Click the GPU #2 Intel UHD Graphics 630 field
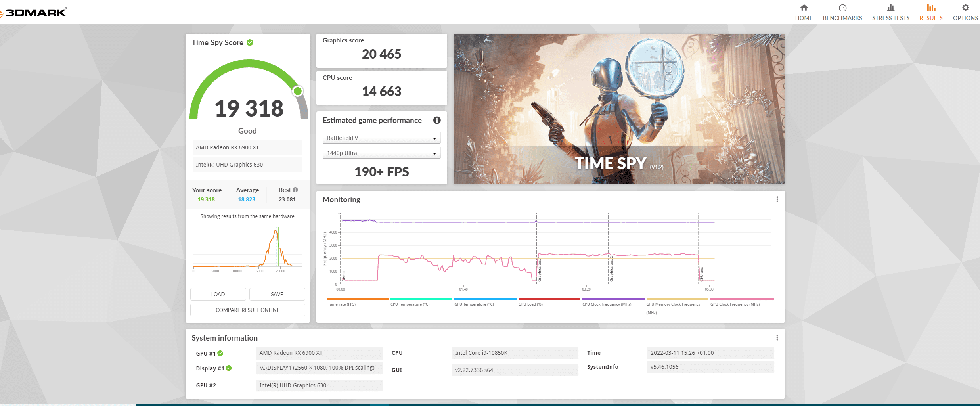Screen dimensions: 980x406 pyautogui.click(x=320, y=385)
